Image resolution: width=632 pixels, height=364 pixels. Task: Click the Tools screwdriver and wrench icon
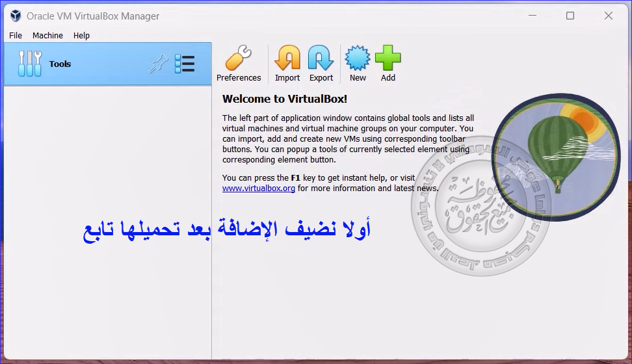pos(30,64)
